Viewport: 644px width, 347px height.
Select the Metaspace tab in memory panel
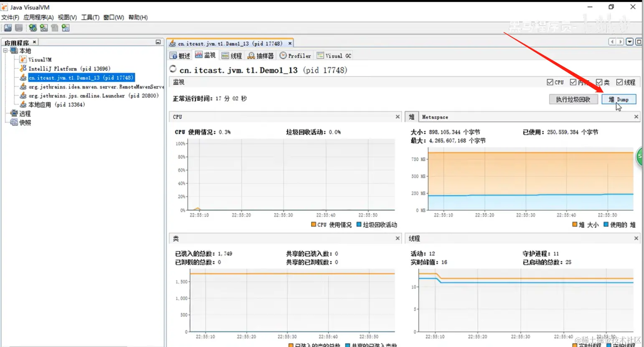[x=435, y=117]
